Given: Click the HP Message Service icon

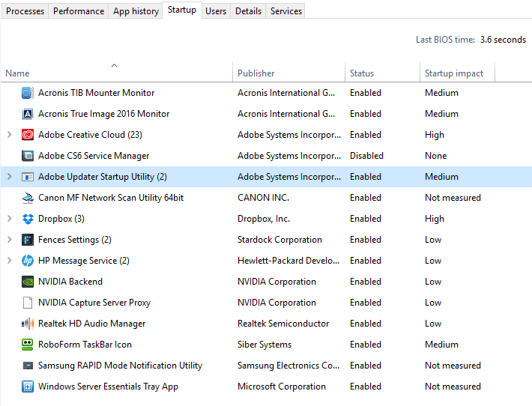Looking at the screenshot, I should pos(28,261).
